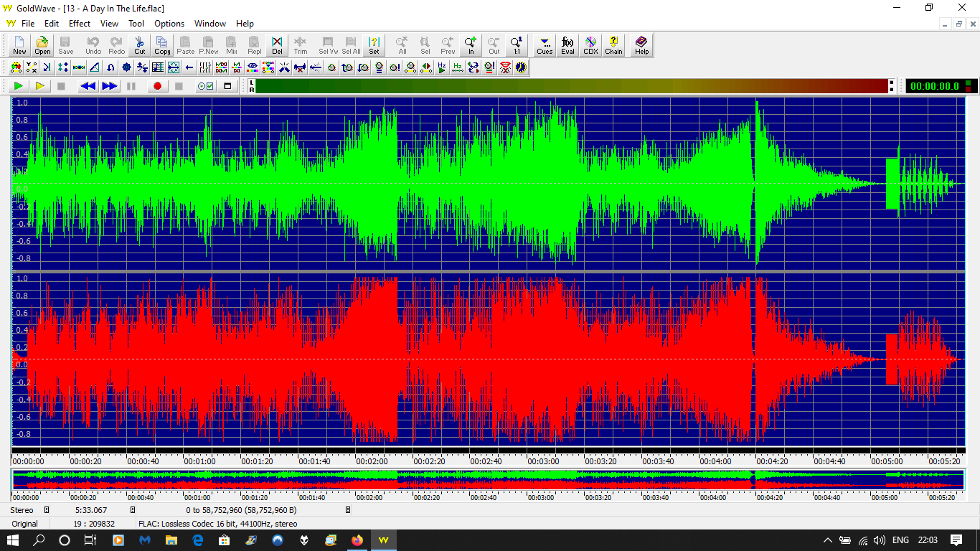This screenshot has height=551, width=980.
Task: Click the ENG language indicator
Action: (900, 540)
